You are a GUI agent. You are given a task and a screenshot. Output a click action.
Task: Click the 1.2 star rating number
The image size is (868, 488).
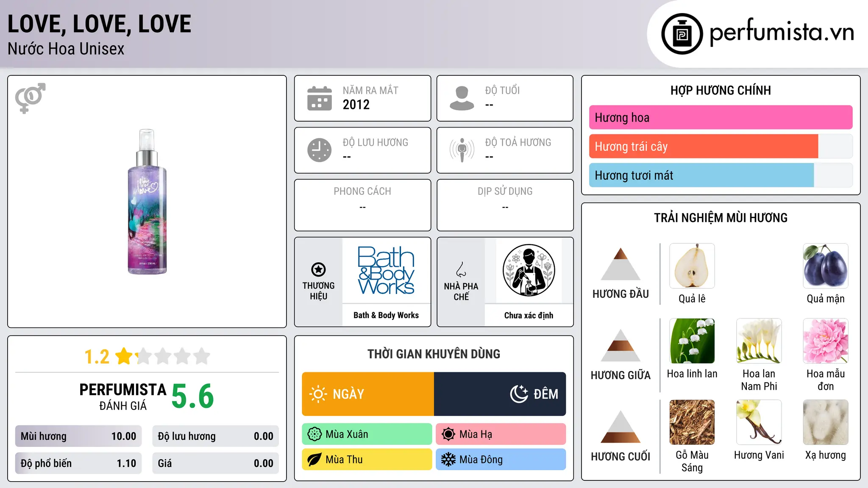pyautogui.click(x=97, y=357)
